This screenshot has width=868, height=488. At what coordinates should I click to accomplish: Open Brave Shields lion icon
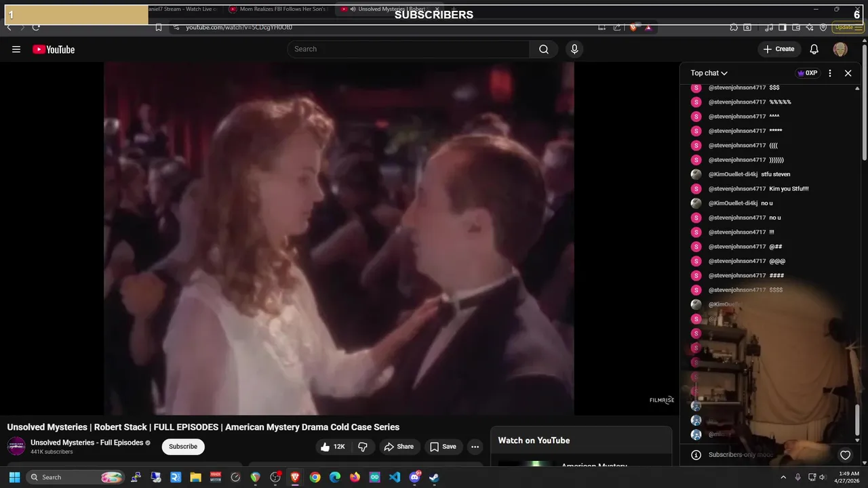click(x=633, y=27)
